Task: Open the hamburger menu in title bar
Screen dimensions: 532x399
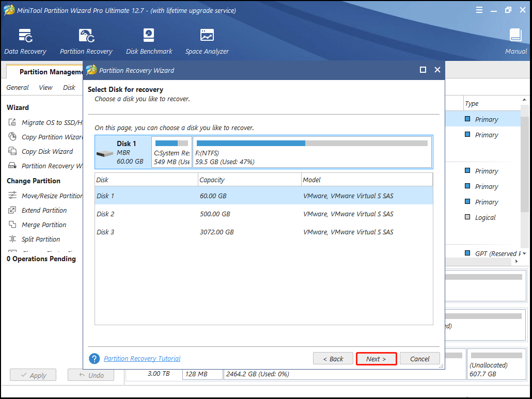Action: (479, 10)
